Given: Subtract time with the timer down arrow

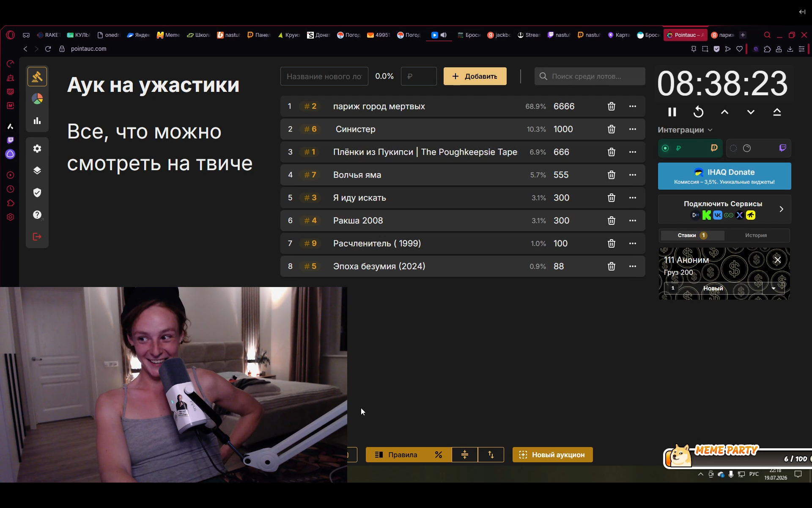Looking at the screenshot, I should point(751,112).
